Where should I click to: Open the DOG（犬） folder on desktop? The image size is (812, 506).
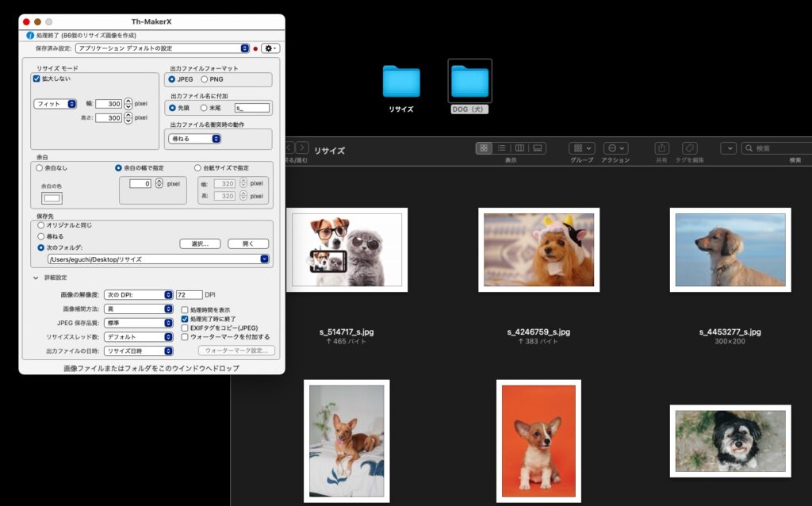pyautogui.click(x=469, y=82)
